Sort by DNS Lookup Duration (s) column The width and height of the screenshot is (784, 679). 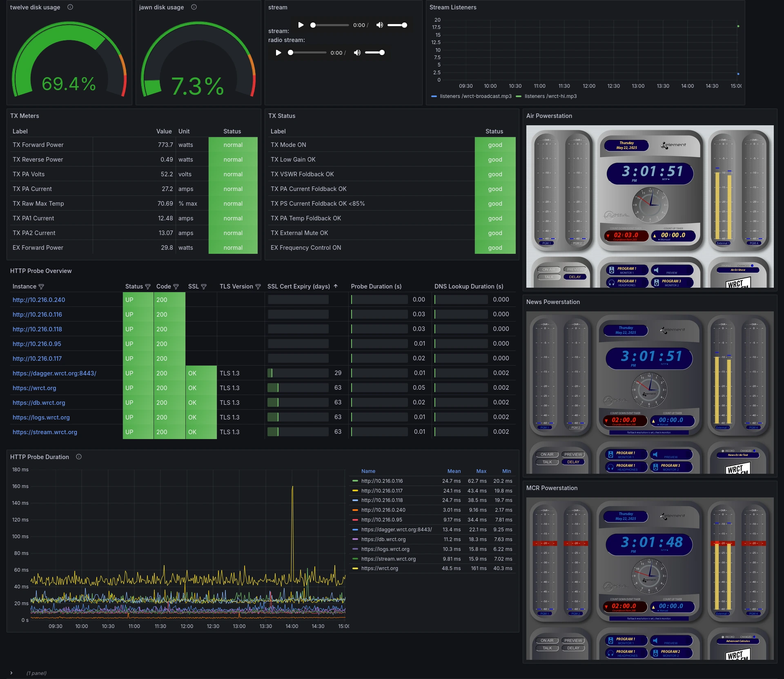coord(469,286)
